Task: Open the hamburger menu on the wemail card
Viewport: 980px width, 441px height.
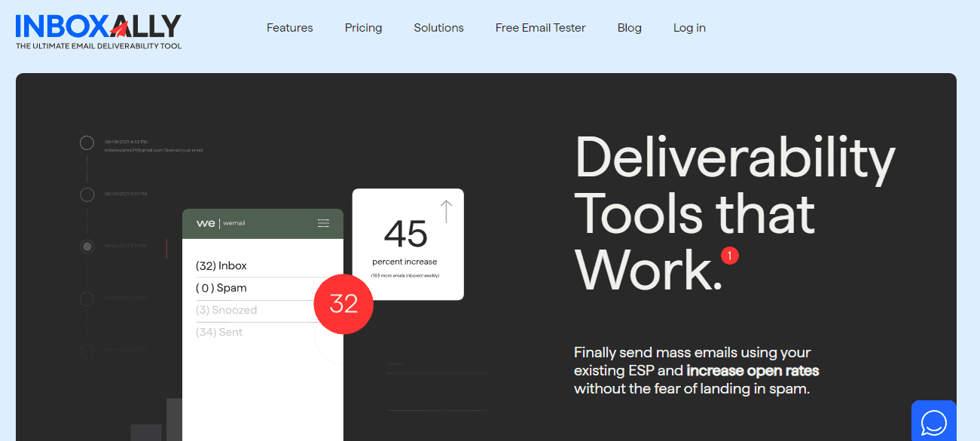Action: coord(323,222)
